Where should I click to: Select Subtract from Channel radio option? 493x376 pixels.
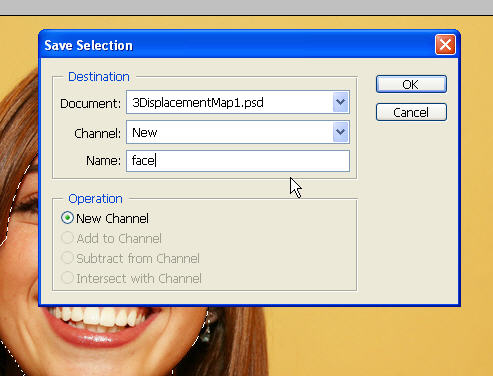click(x=67, y=258)
